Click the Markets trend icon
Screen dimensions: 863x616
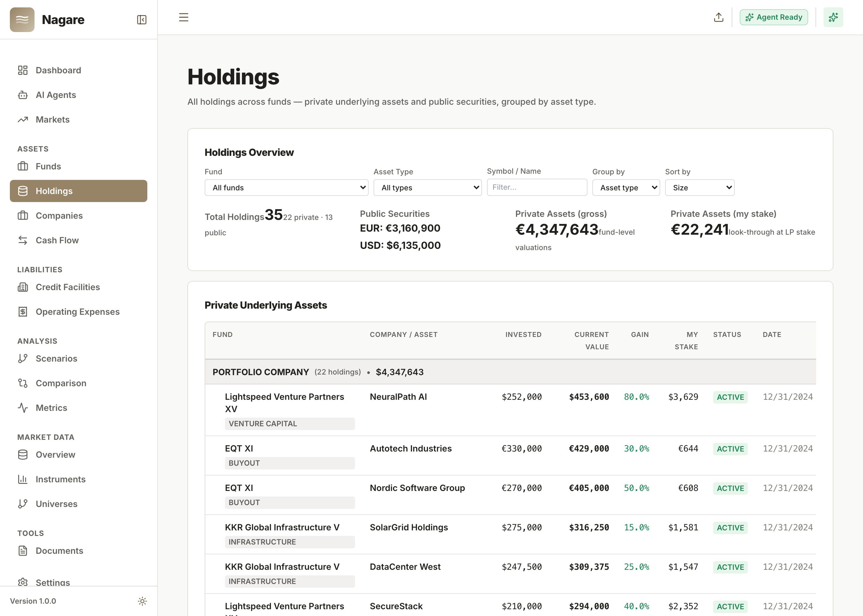[23, 120]
